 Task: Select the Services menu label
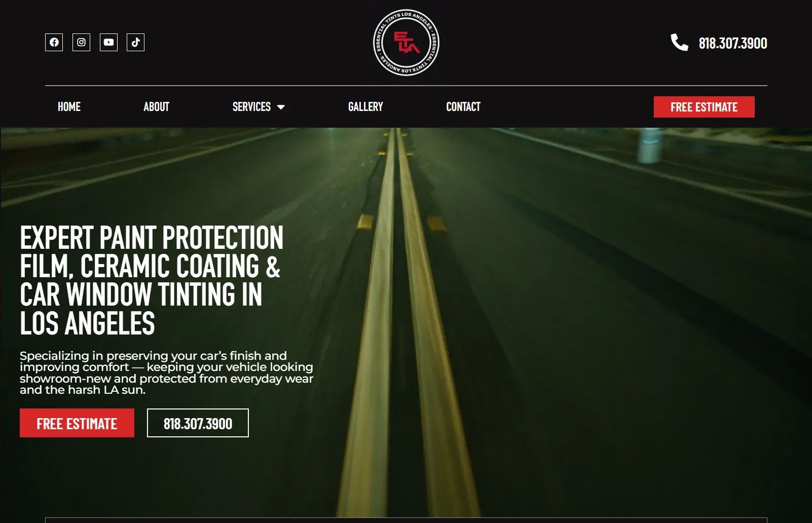click(x=251, y=107)
